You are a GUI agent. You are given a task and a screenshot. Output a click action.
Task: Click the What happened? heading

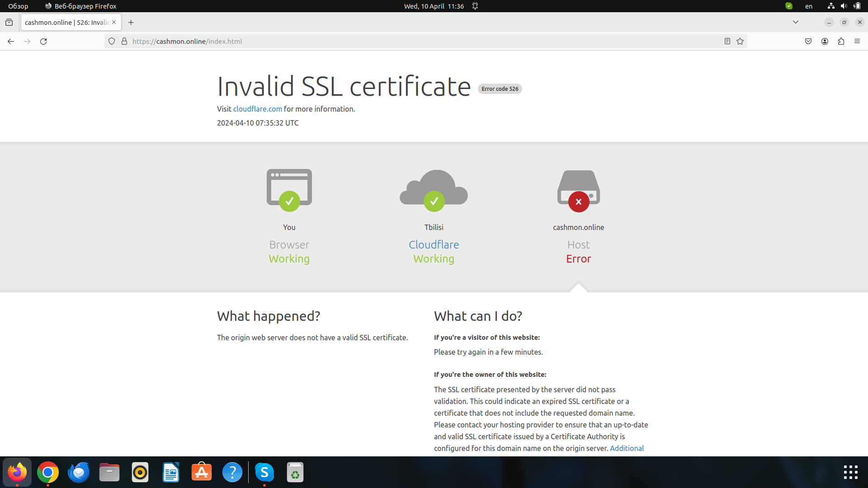269,316
